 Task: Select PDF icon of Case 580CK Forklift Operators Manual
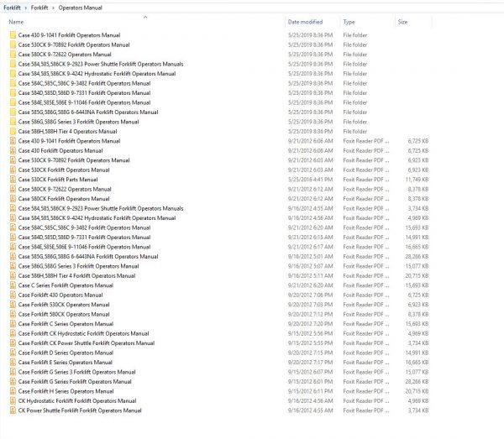13,199
